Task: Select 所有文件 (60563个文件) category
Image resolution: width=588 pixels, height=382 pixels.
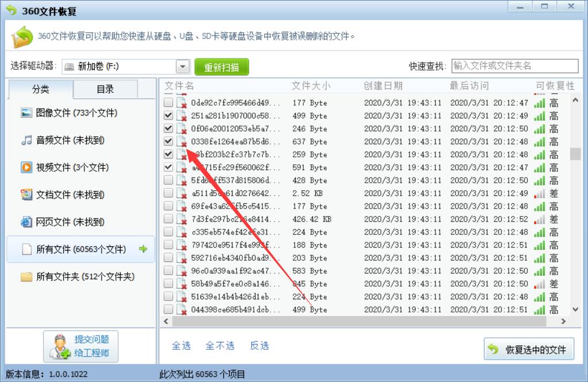Action: 81,249
